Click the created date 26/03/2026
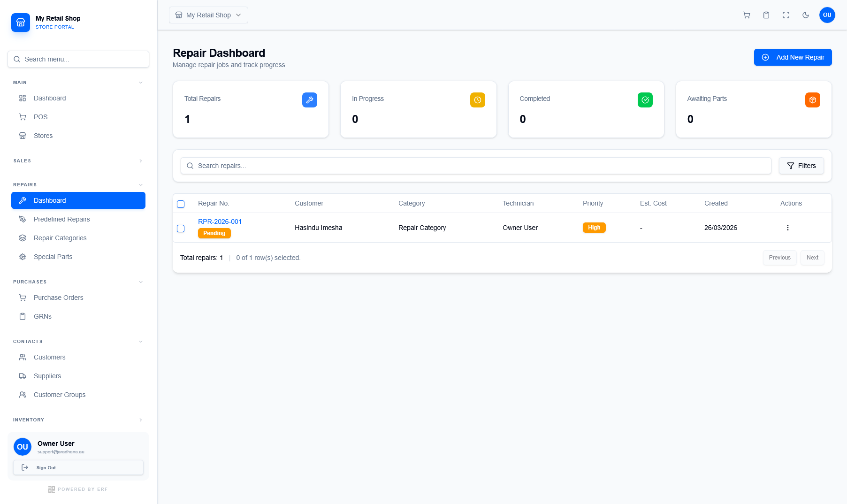The width and height of the screenshot is (847, 504). 720,228
